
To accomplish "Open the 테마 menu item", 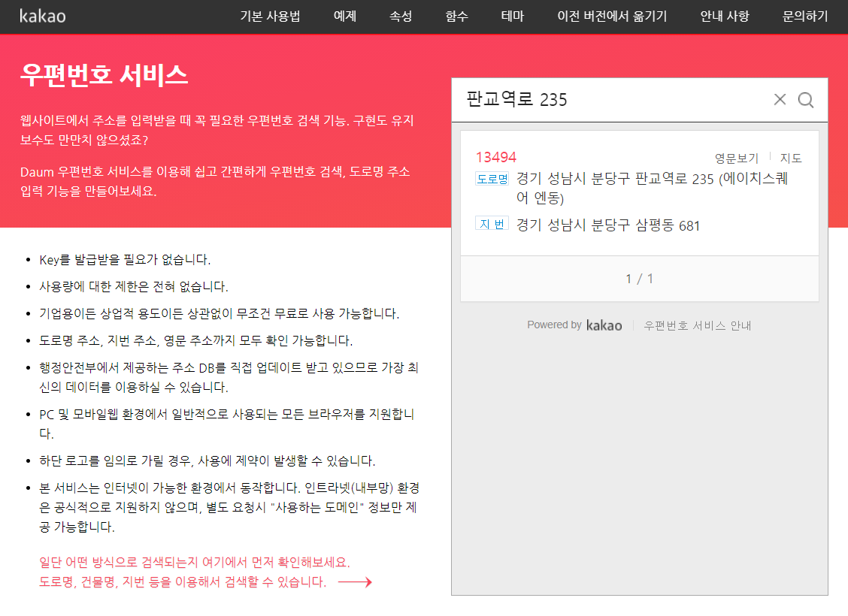I will pos(512,17).
